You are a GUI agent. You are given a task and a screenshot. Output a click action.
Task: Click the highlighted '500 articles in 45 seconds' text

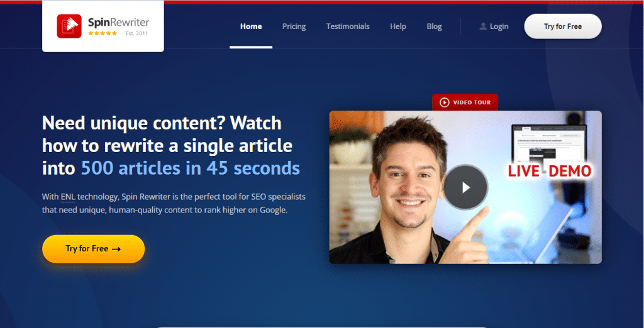tap(190, 168)
